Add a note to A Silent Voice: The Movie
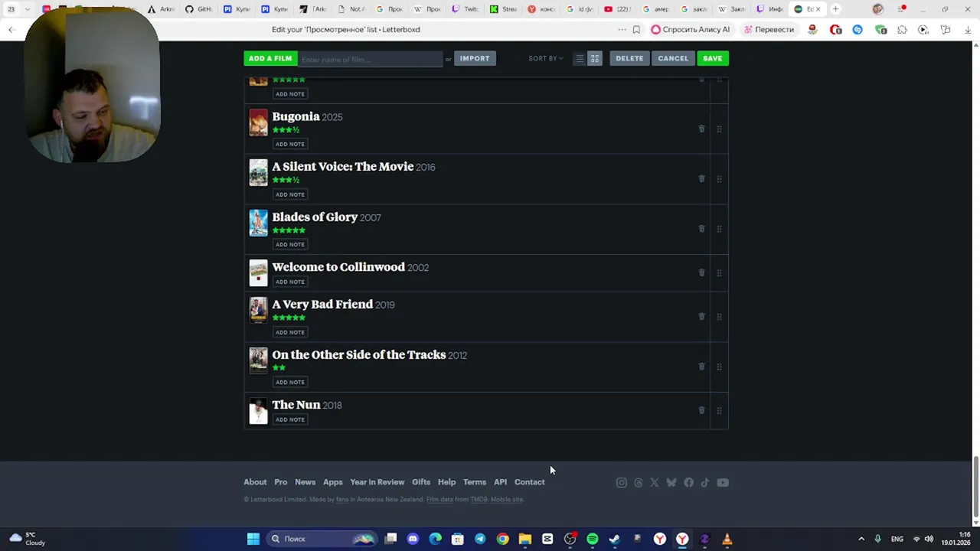980x551 pixels. (x=290, y=194)
